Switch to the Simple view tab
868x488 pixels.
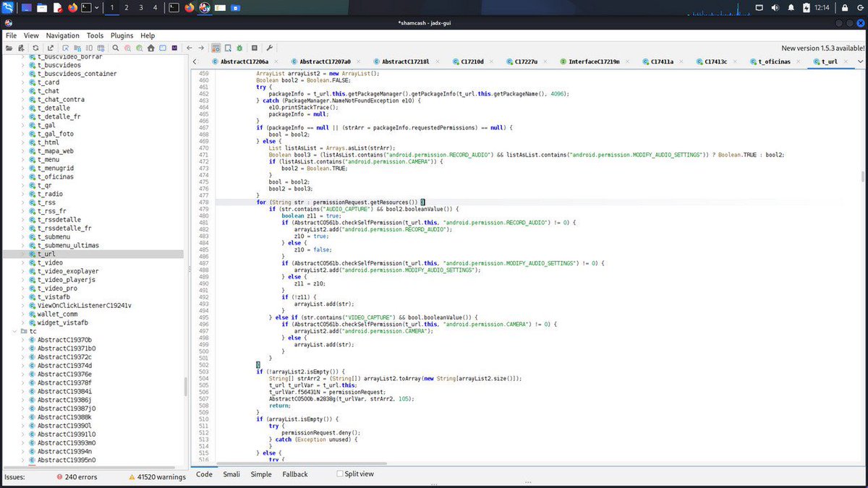pyautogui.click(x=261, y=474)
